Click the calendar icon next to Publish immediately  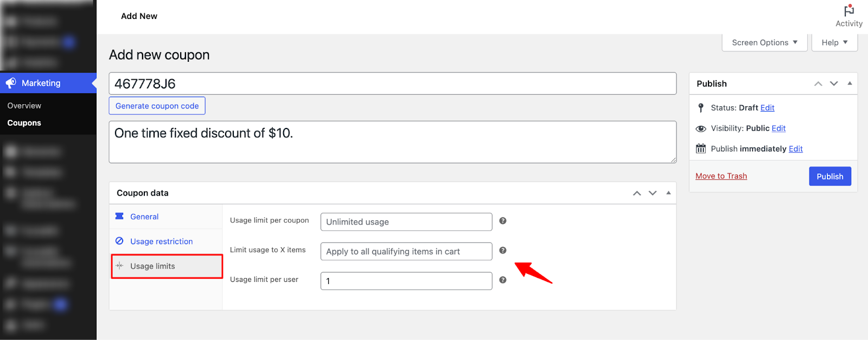pos(701,149)
